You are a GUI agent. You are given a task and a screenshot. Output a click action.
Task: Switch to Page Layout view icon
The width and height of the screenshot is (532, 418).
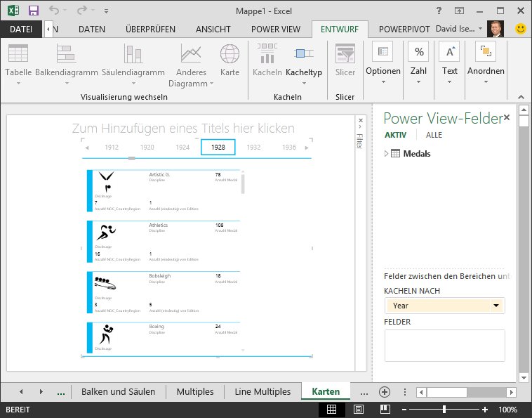(358, 410)
